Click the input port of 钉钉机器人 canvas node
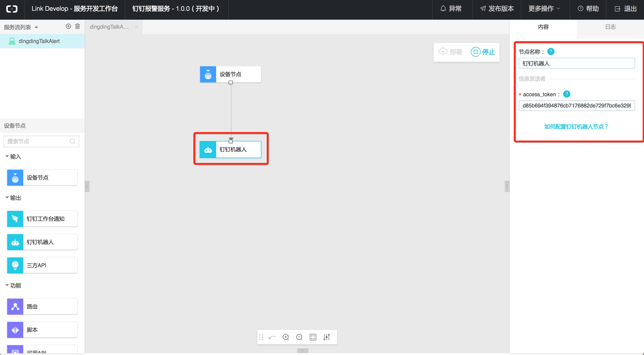This screenshot has height=355, width=644. (x=231, y=141)
